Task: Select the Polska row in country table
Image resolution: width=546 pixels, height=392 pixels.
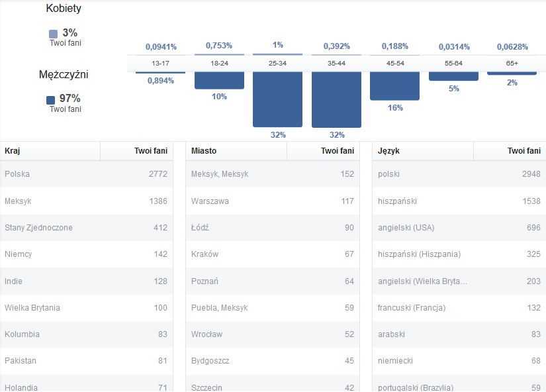Action: coord(86,174)
